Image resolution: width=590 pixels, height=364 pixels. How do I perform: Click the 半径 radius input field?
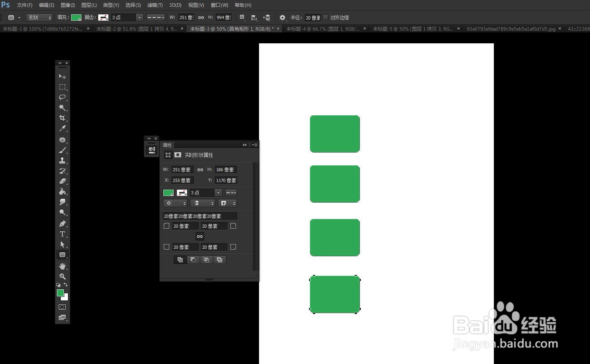pyautogui.click(x=312, y=17)
